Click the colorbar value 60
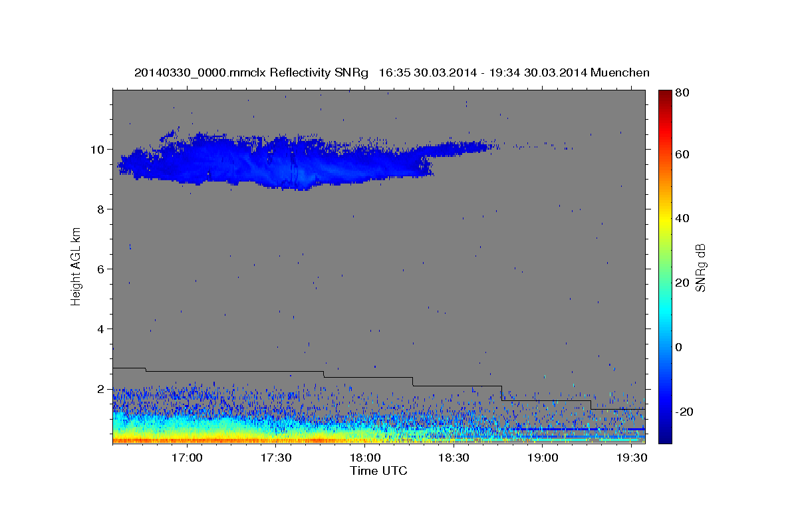This screenshot has height=532, width=798. pos(682,154)
